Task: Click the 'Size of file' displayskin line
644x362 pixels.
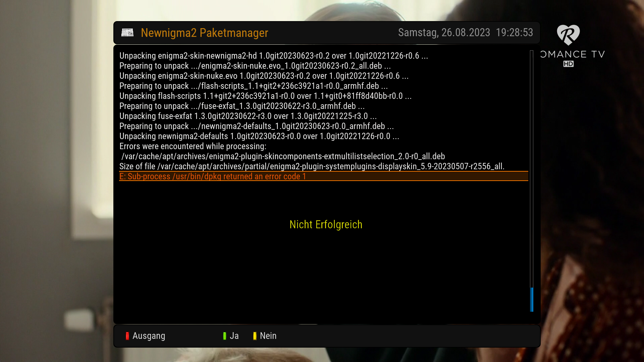Action: [312, 167]
